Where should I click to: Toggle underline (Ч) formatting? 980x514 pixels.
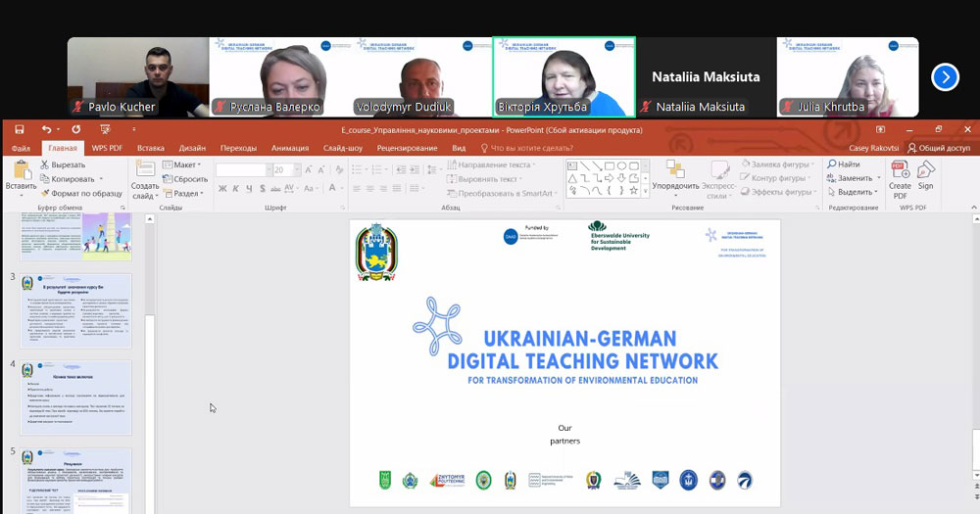[249, 188]
